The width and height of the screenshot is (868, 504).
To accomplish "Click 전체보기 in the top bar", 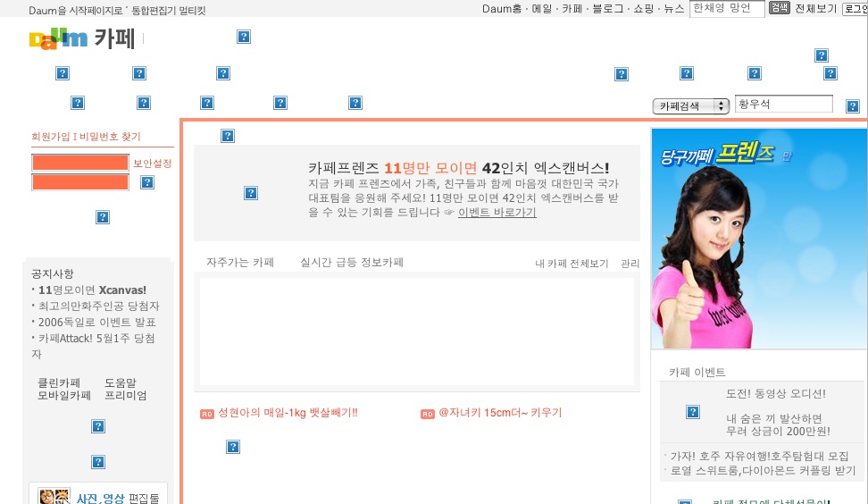I will point(815,8).
